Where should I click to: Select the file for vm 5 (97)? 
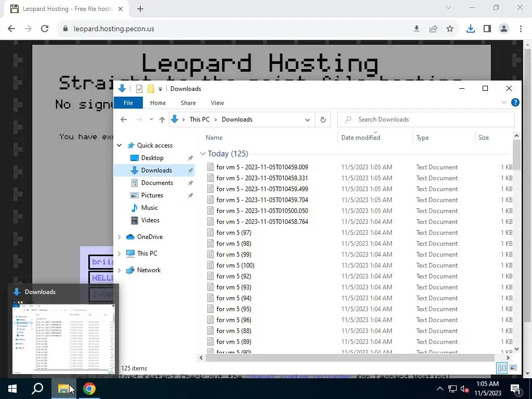(x=234, y=232)
